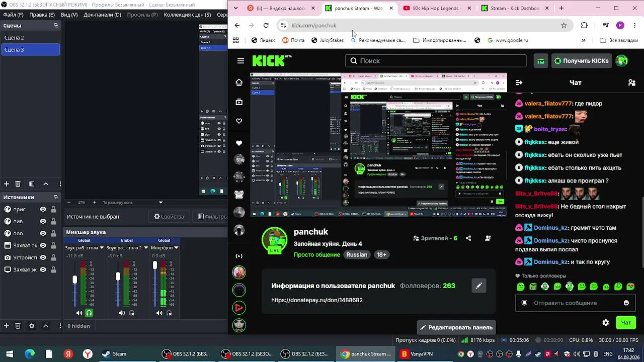Click the Kick logo

tap(272, 60)
